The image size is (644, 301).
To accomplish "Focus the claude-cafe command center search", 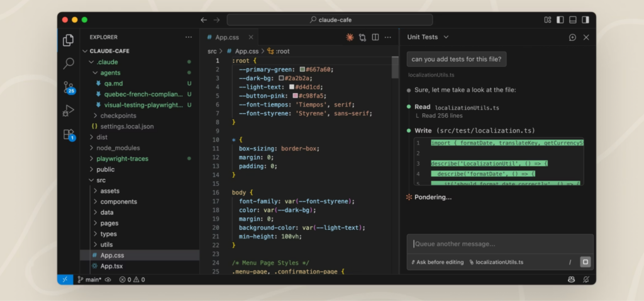I will tap(330, 20).
